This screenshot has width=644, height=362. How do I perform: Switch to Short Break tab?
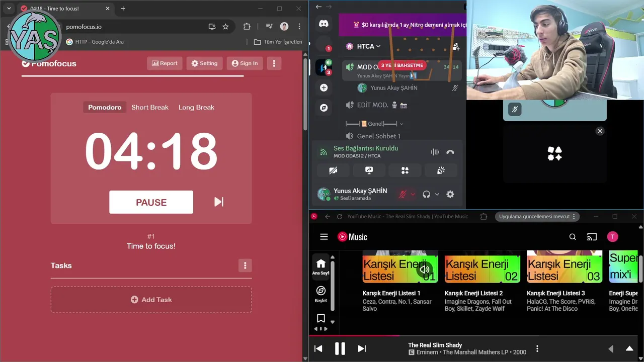tap(150, 107)
